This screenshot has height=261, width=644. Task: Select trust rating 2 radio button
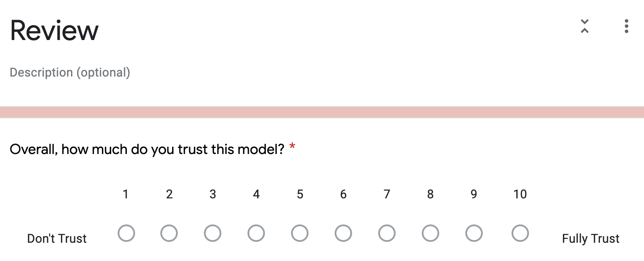click(x=169, y=233)
